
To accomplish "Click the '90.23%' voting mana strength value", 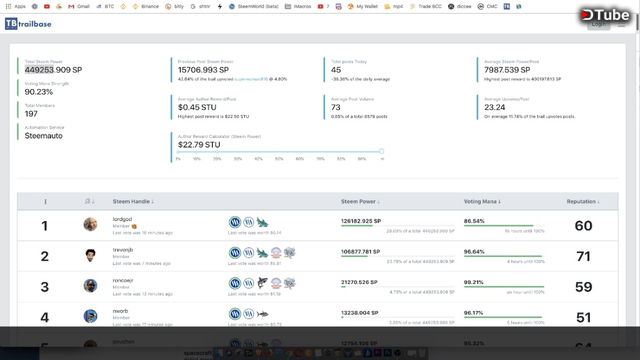I will 39,92.
